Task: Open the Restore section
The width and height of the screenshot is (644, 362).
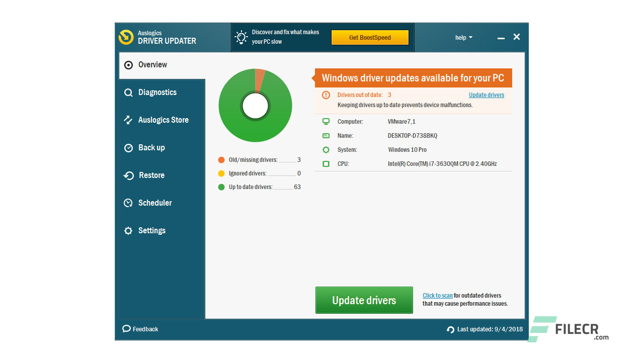Action: click(162, 175)
